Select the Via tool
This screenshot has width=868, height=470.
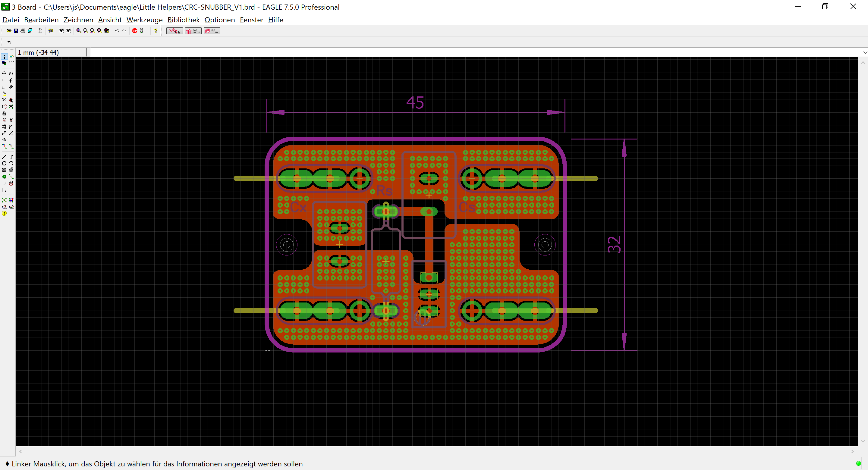(4, 177)
